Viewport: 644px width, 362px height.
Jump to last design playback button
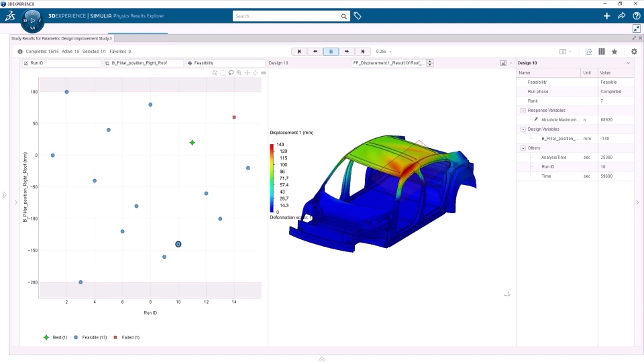coord(363,52)
